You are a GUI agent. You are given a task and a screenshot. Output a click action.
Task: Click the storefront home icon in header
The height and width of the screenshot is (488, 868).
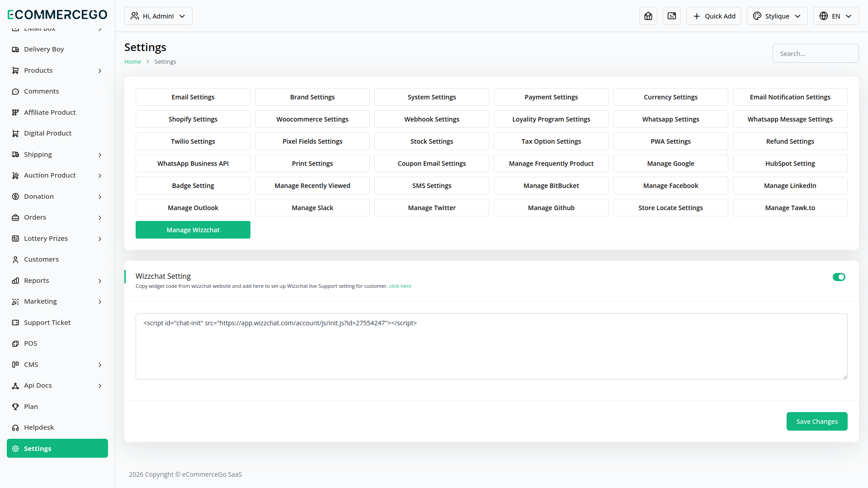(x=648, y=16)
